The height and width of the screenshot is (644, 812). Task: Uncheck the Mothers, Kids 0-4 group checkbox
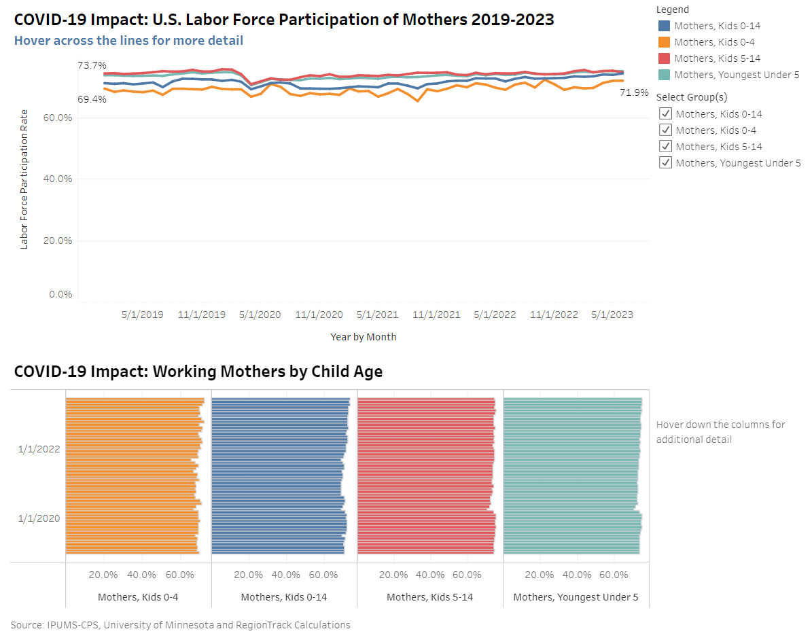tap(666, 130)
